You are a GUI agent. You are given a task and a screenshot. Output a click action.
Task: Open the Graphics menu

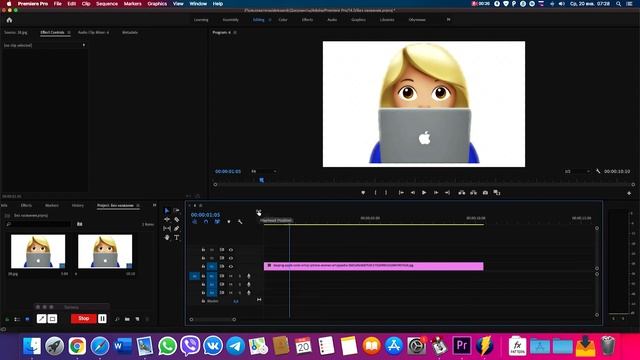coord(157,4)
